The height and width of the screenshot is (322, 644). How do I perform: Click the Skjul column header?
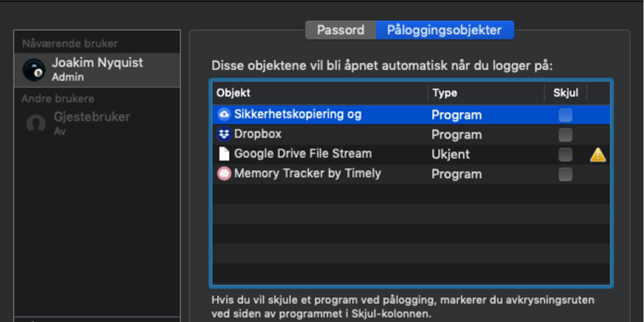click(566, 93)
